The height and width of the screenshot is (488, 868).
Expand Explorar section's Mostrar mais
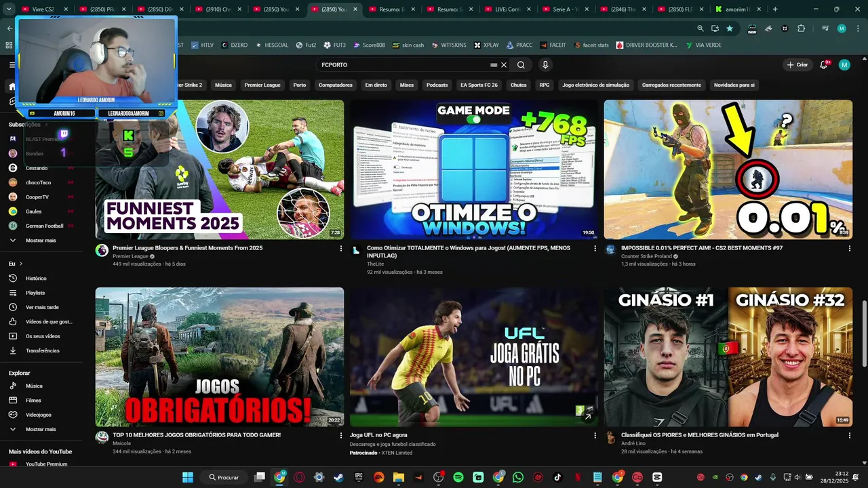coord(41,429)
